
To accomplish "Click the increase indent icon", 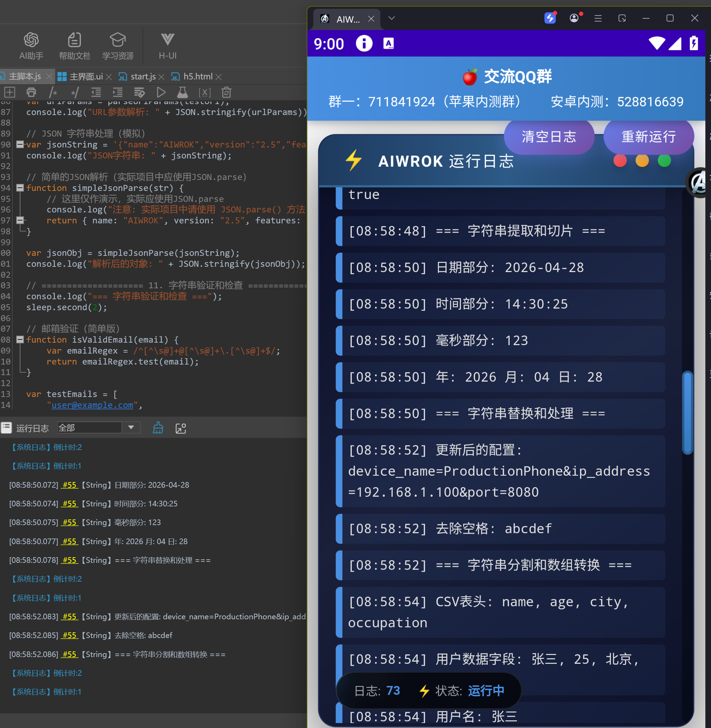I will click(x=118, y=92).
